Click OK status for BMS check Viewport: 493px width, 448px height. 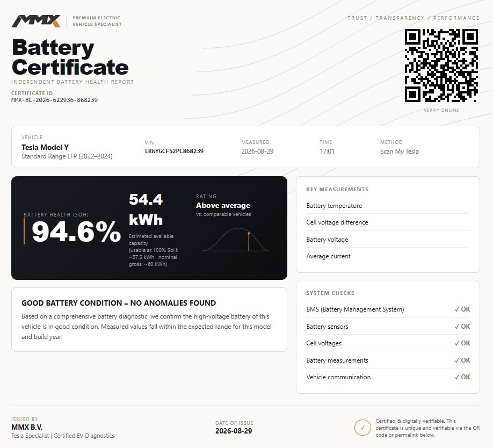(462, 309)
